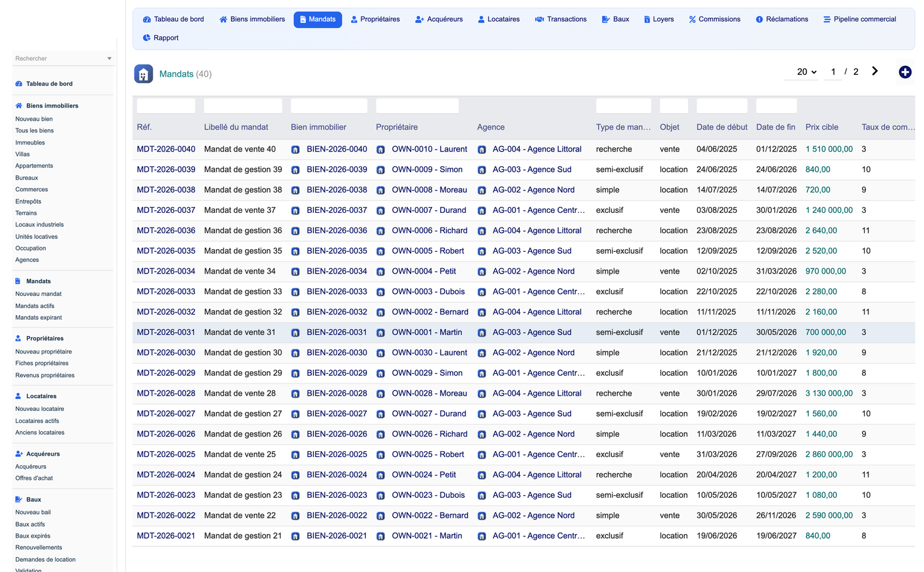Image resolution: width=924 pixels, height=572 pixels.
Task: Open sidebar link Tous les biens
Action: pos(35,130)
